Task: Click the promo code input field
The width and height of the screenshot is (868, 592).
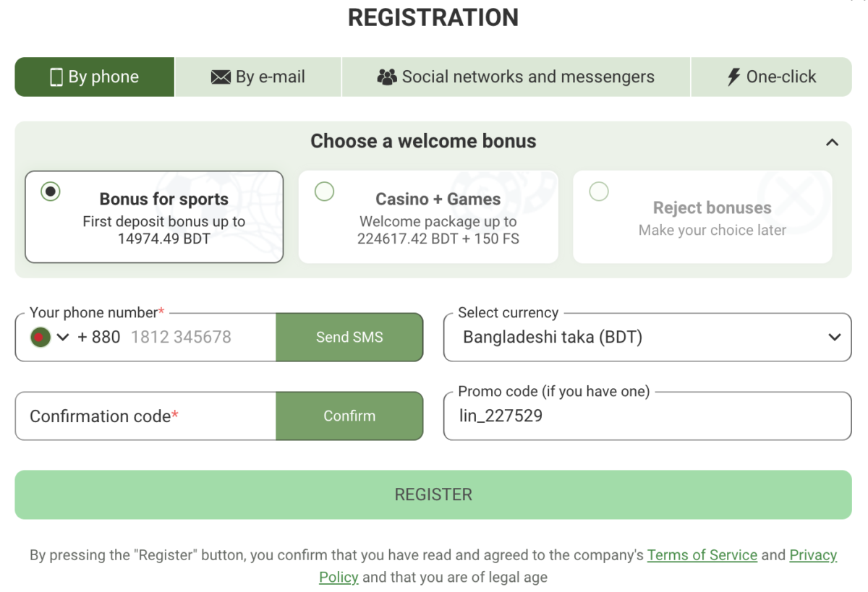Action: (647, 416)
